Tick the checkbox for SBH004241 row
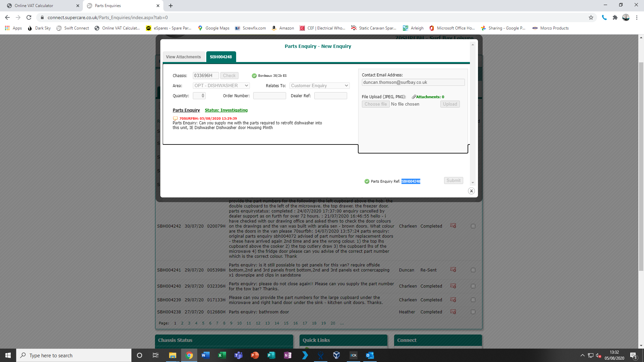This screenshot has height=362, width=644. click(473, 270)
